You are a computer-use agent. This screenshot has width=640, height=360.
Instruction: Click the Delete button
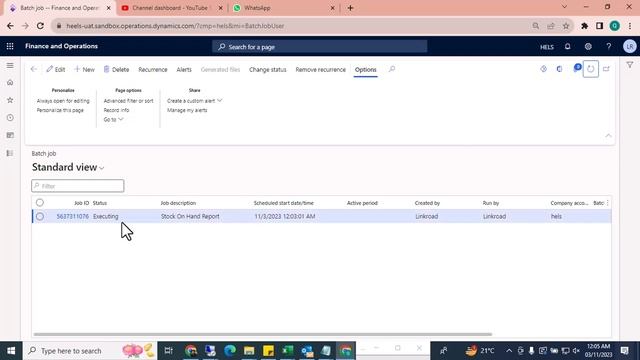point(116,69)
